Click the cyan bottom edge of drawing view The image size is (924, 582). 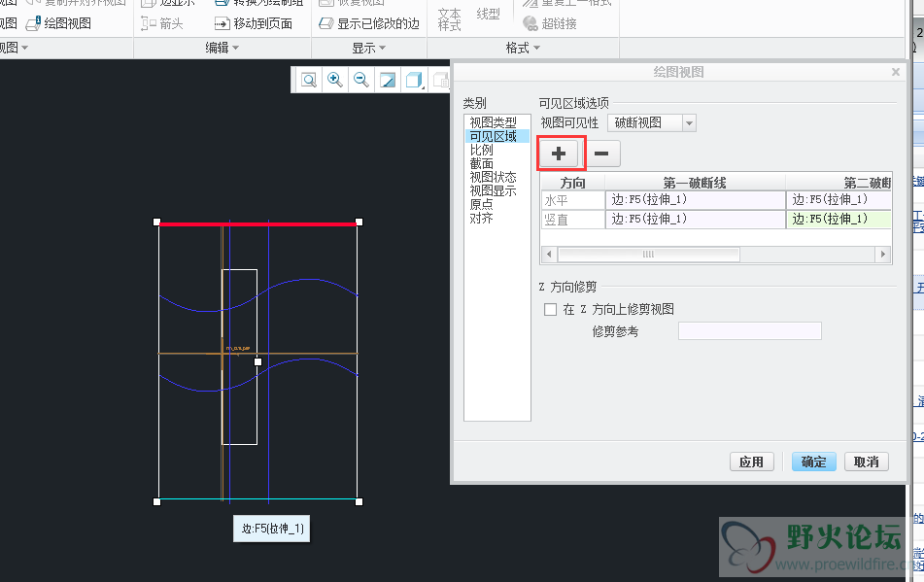point(257,499)
